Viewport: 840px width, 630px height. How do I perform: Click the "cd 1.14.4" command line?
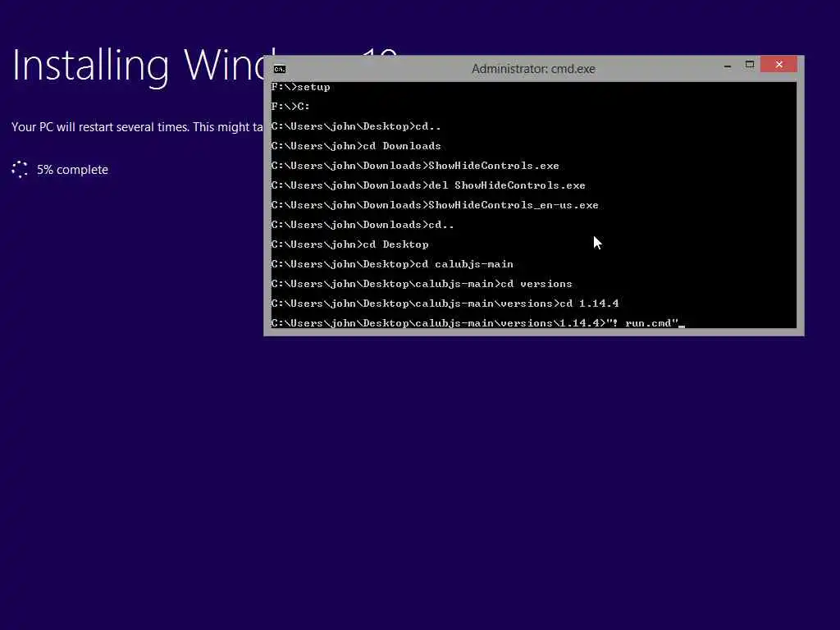[445, 304]
